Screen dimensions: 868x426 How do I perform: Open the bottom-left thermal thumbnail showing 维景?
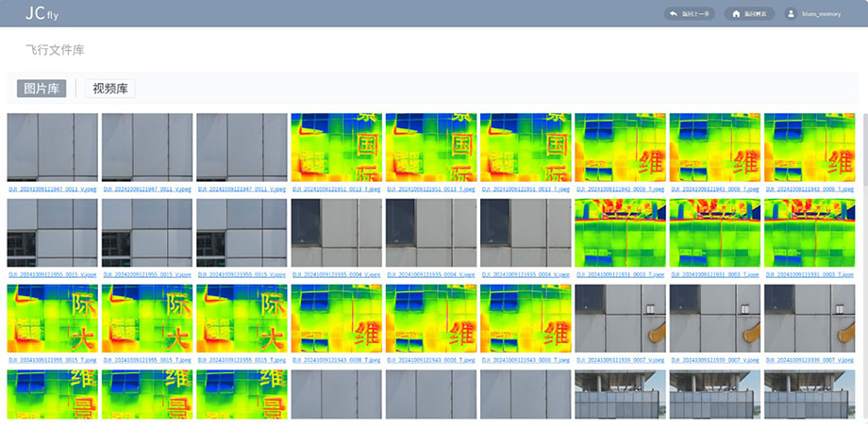click(52, 394)
